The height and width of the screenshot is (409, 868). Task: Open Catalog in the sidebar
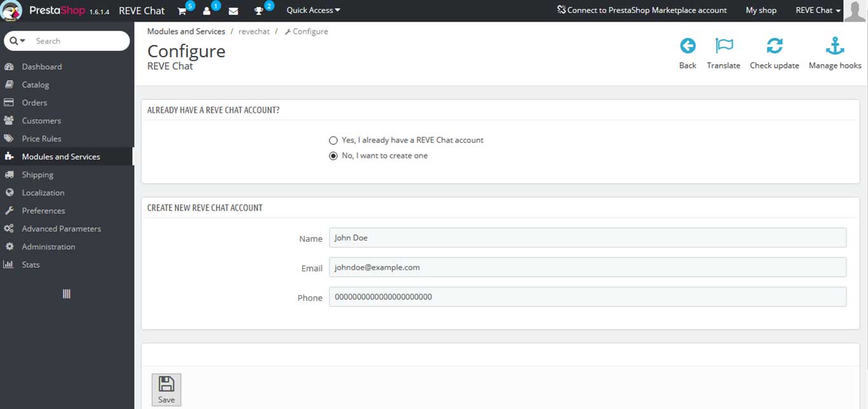pos(36,85)
